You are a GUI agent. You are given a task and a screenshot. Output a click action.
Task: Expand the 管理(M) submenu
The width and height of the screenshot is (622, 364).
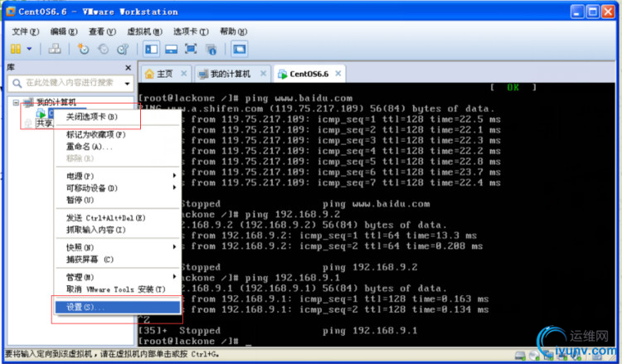118,277
